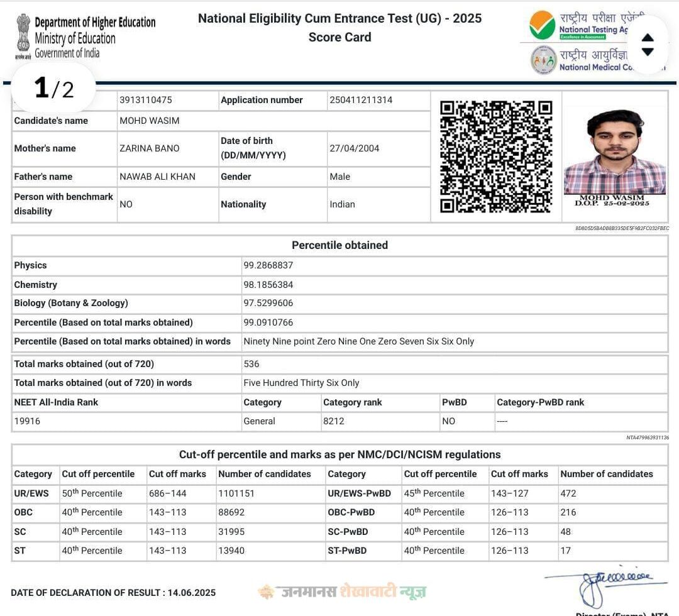Click father's name NAWAB ALI KHAN
This screenshot has height=616, width=679.
[x=157, y=177]
